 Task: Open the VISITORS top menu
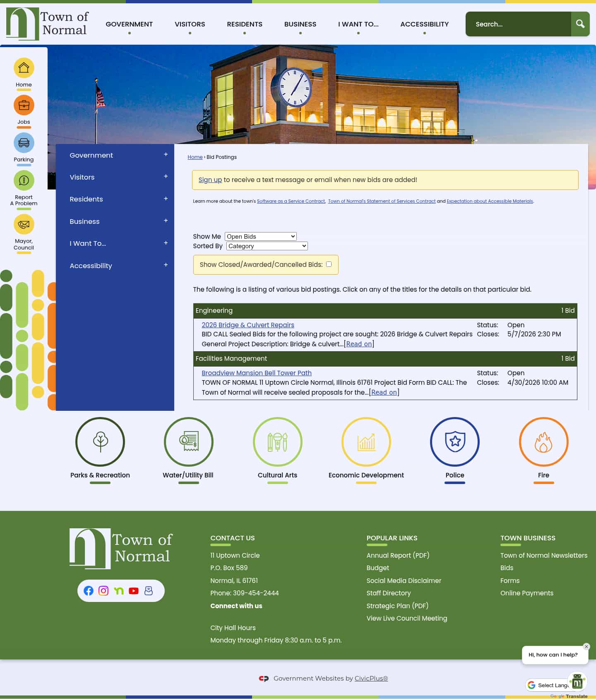190,24
